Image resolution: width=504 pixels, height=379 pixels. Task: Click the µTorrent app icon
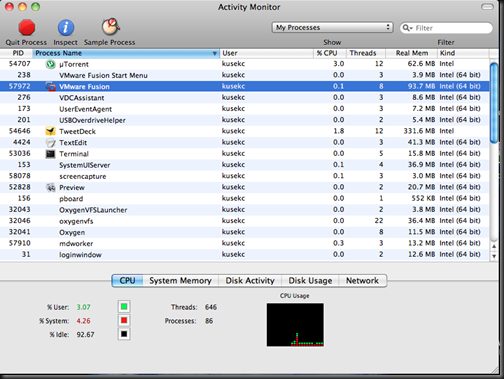coord(50,64)
